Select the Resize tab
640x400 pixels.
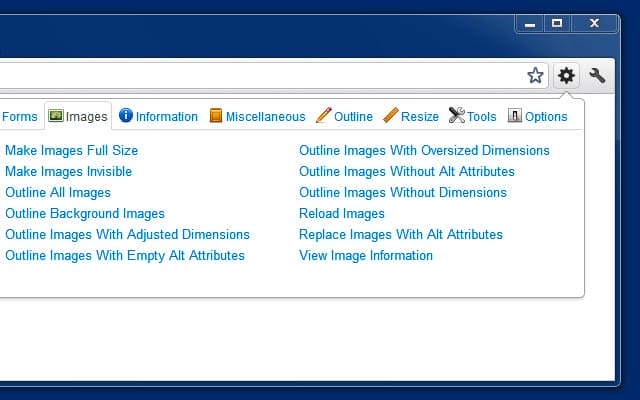coord(411,117)
